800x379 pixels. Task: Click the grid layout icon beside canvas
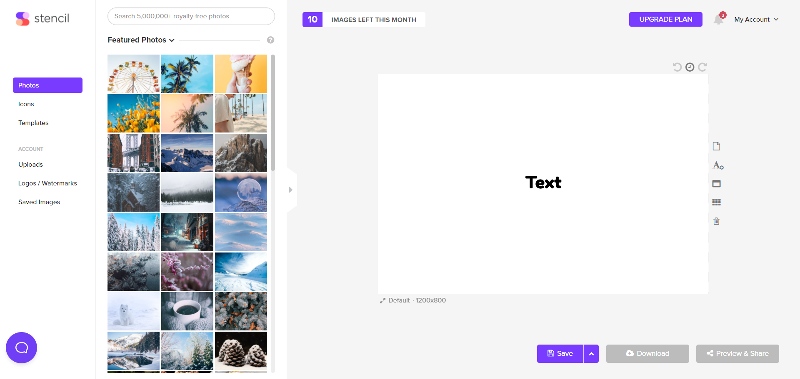pos(716,202)
